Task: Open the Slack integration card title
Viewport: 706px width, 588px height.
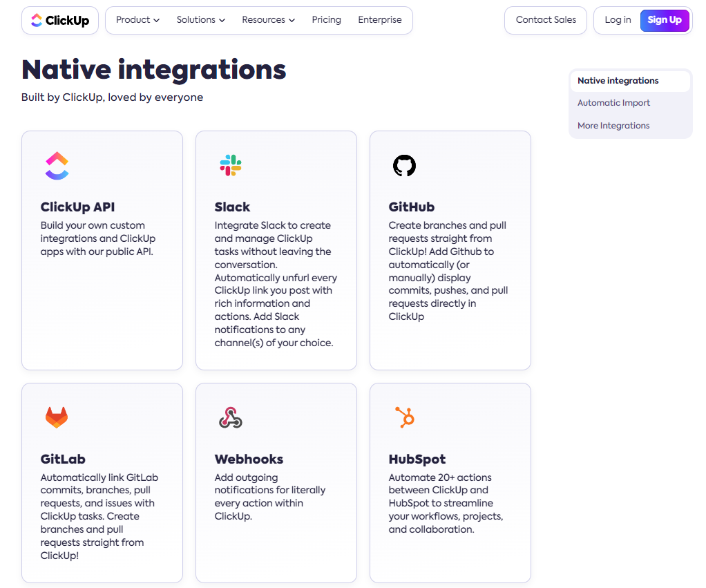Action: [x=232, y=207]
